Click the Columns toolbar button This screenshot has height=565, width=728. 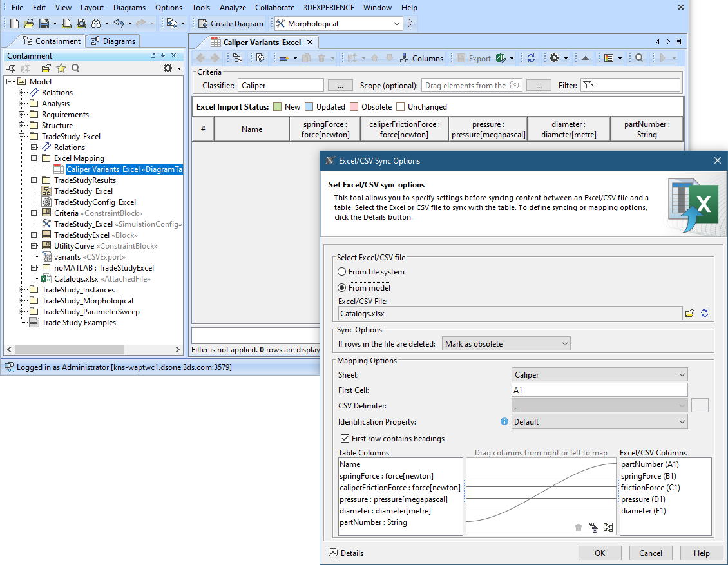click(x=421, y=58)
